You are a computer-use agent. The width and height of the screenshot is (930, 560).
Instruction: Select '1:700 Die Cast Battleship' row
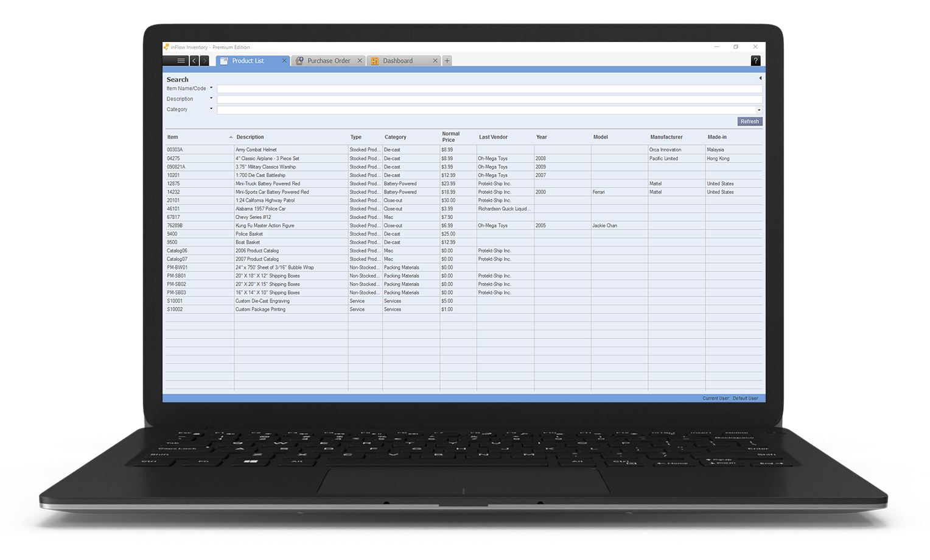[464, 175]
